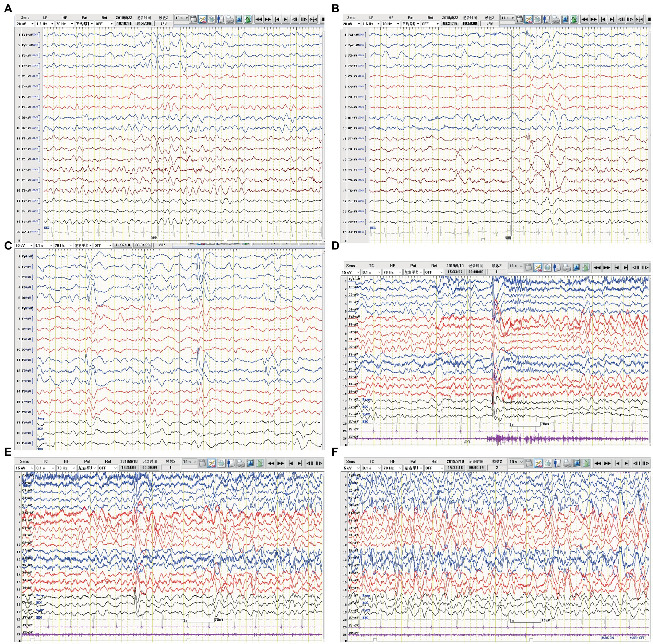Rewind the recording in panel D
The image size is (653, 644).
pos(597,268)
